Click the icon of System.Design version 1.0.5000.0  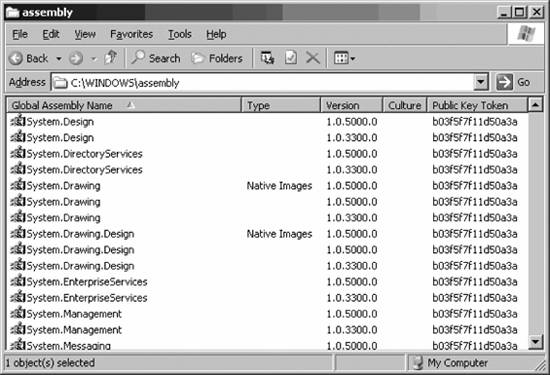[x=18, y=121]
